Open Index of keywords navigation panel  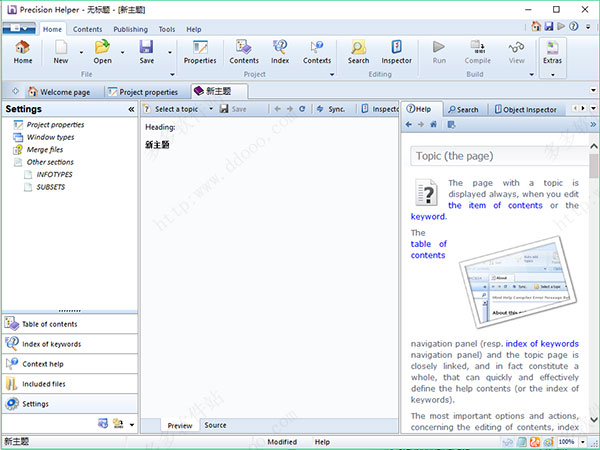[x=70, y=344]
